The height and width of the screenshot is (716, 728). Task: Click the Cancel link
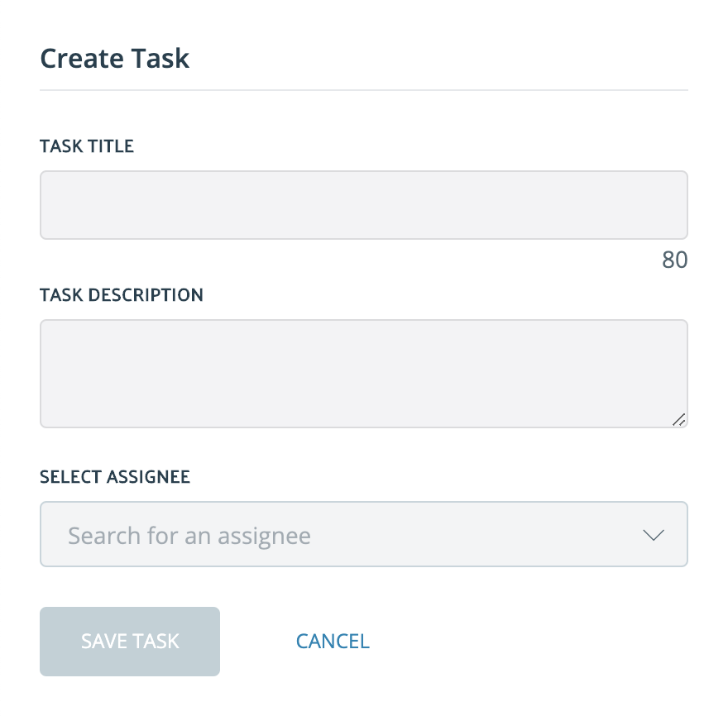click(x=333, y=642)
